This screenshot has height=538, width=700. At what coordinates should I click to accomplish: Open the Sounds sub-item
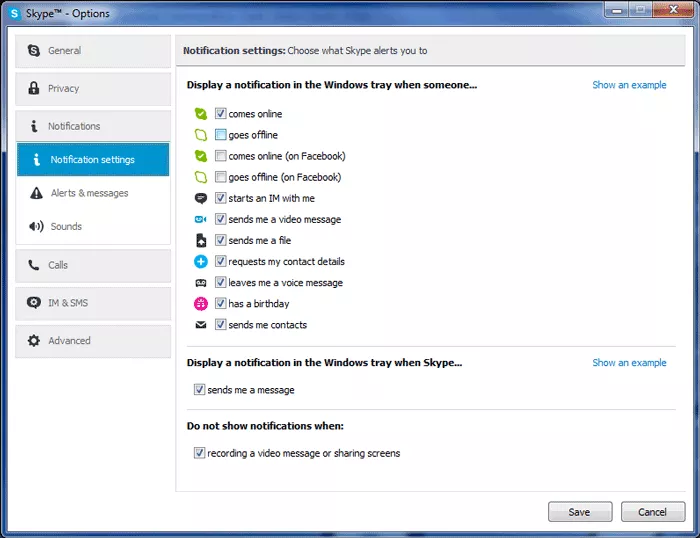[x=93, y=226]
